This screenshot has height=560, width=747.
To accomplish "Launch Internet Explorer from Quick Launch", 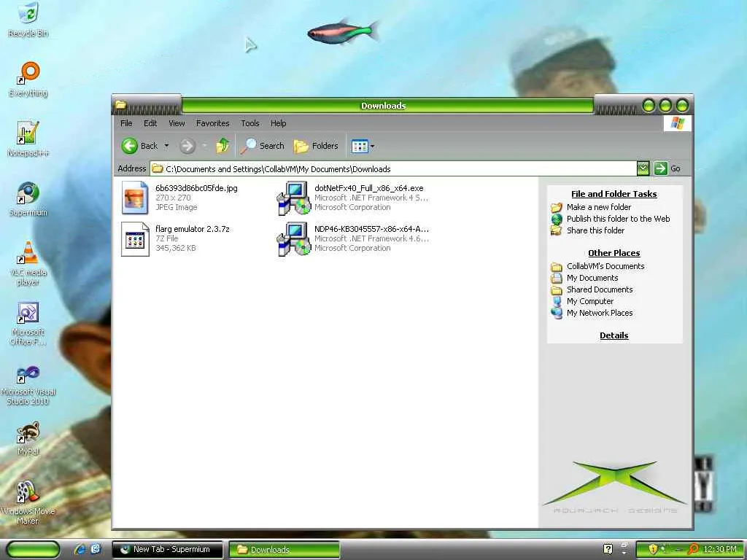I will (80, 549).
